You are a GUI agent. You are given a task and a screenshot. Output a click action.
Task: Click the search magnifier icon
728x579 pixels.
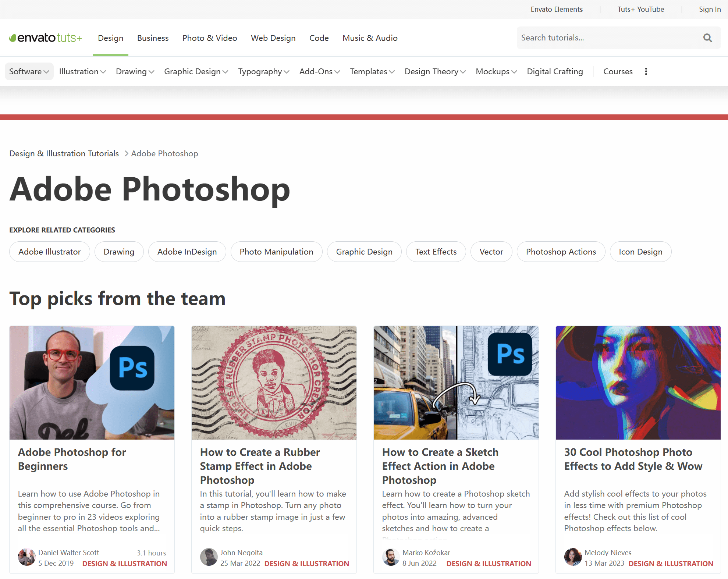point(707,38)
